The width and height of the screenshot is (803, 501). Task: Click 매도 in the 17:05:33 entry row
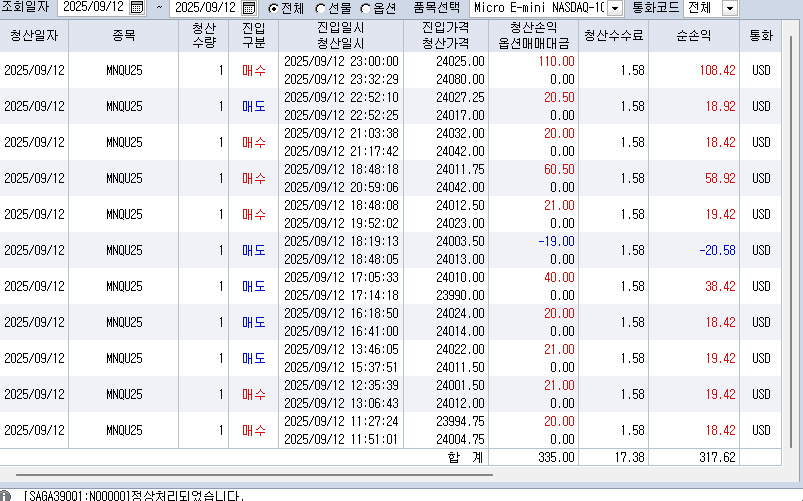pos(254,286)
